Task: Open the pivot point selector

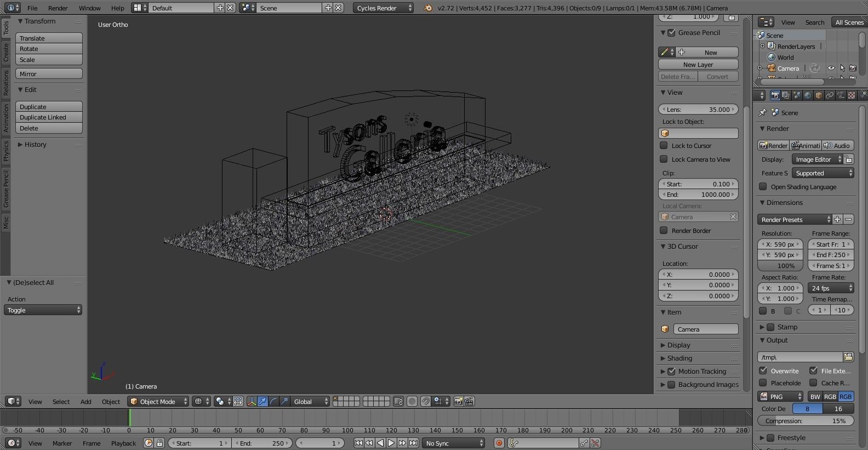Action: [x=222, y=401]
